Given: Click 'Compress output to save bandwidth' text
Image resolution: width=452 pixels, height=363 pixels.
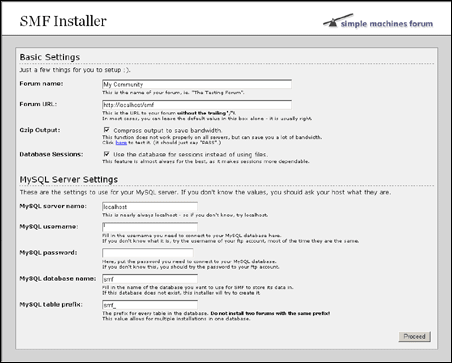Looking at the screenshot, I should pos(168,130).
